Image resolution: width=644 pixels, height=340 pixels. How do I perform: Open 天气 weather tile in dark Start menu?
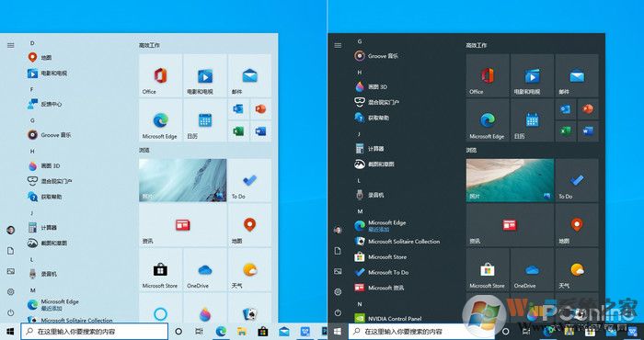(x=577, y=269)
